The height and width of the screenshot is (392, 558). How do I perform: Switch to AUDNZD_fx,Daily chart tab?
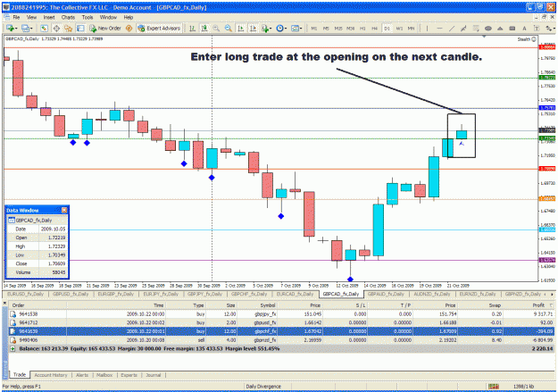pos(431,294)
